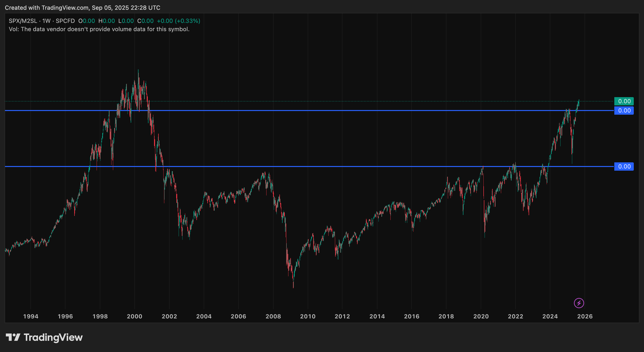Screen dimensions: 644x352
Task: Click the close value C0.00 in the legend
Action: (x=145, y=21)
